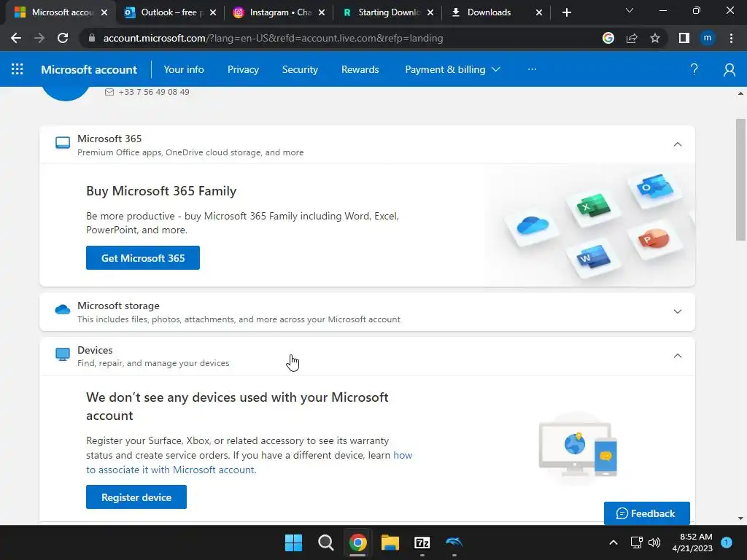The image size is (747, 560).
Task: Click the Microsoft 365 section heading
Action: (109, 139)
